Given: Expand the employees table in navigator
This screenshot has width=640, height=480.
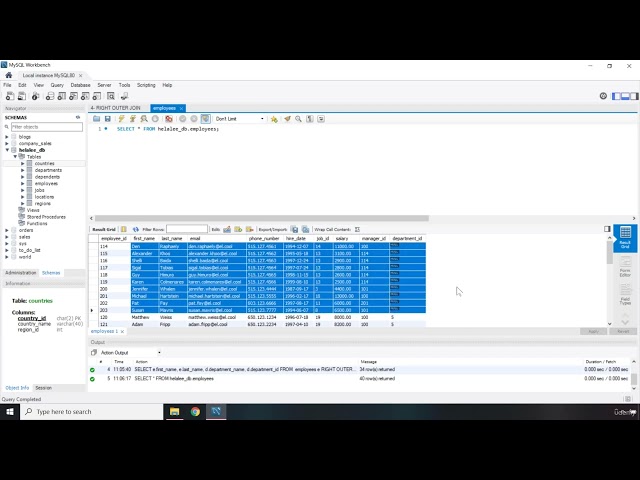Looking at the screenshot, I should [23, 183].
